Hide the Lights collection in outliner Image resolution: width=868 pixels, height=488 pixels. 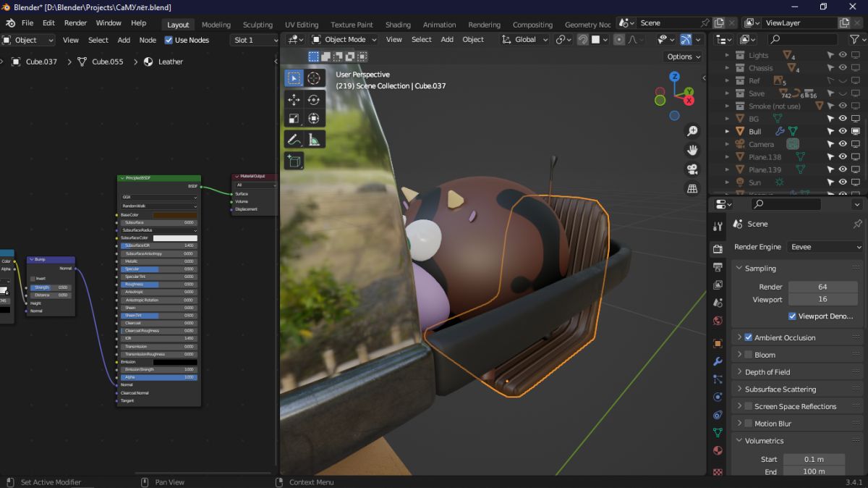tap(843, 55)
